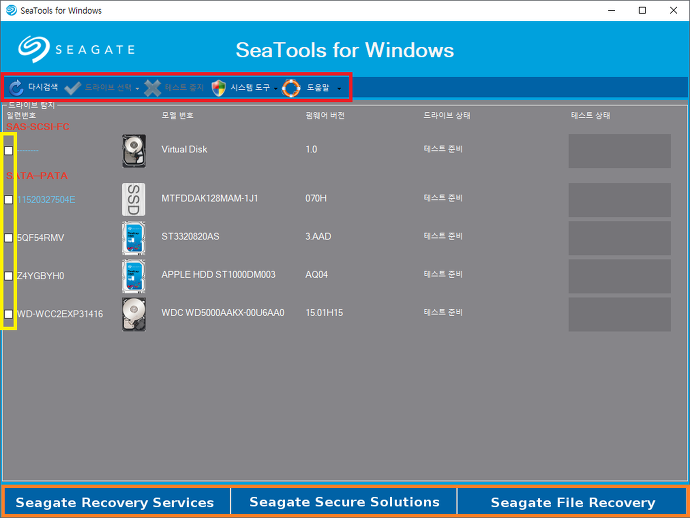Click the SeaTools title bar app icon
This screenshot has height=518, width=690.
tap(11, 10)
